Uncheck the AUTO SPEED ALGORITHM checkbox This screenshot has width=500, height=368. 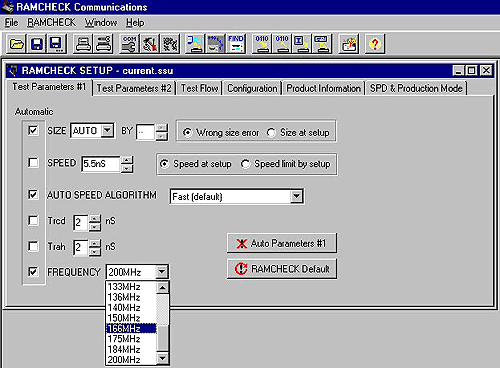point(33,194)
